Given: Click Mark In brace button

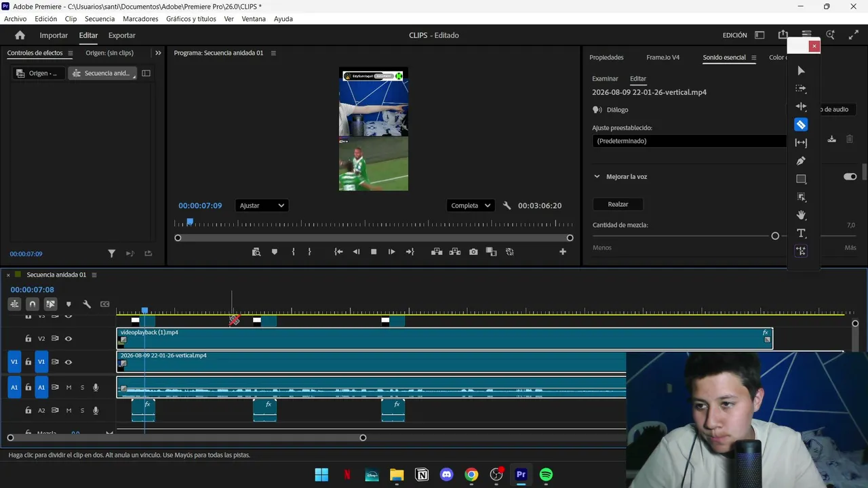Looking at the screenshot, I should (x=293, y=251).
